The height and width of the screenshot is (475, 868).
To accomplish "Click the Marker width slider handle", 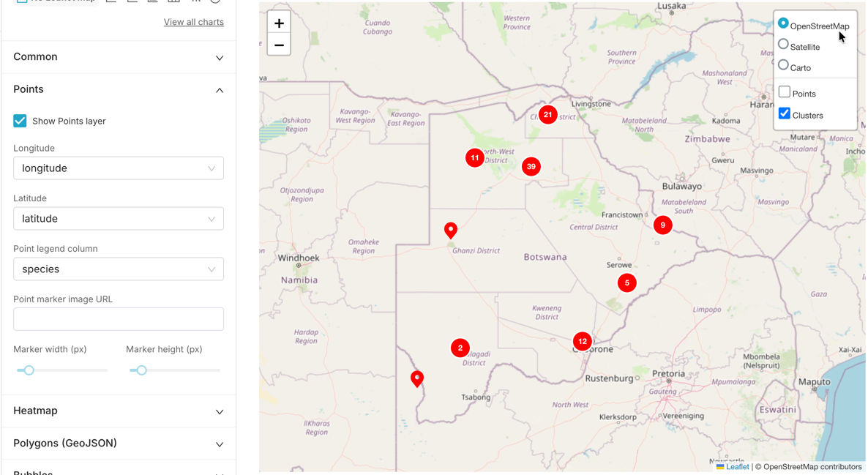I will pyautogui.click(x=29, y=370).
